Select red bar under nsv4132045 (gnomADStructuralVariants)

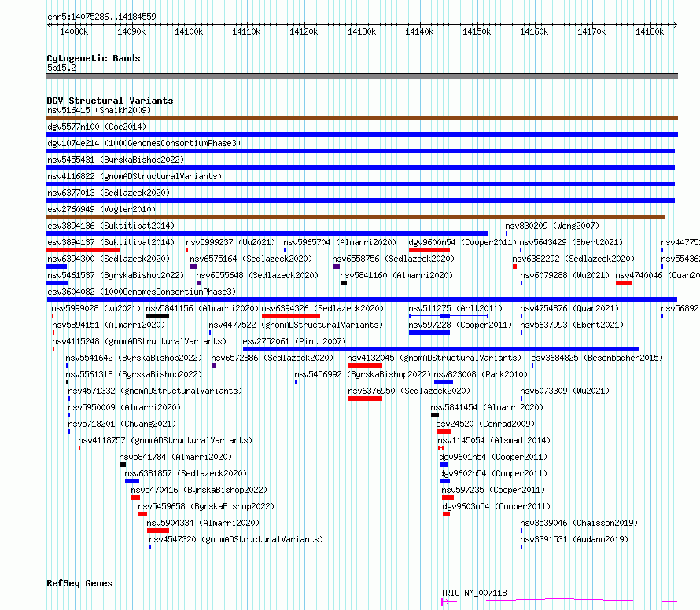click(365, 366)
